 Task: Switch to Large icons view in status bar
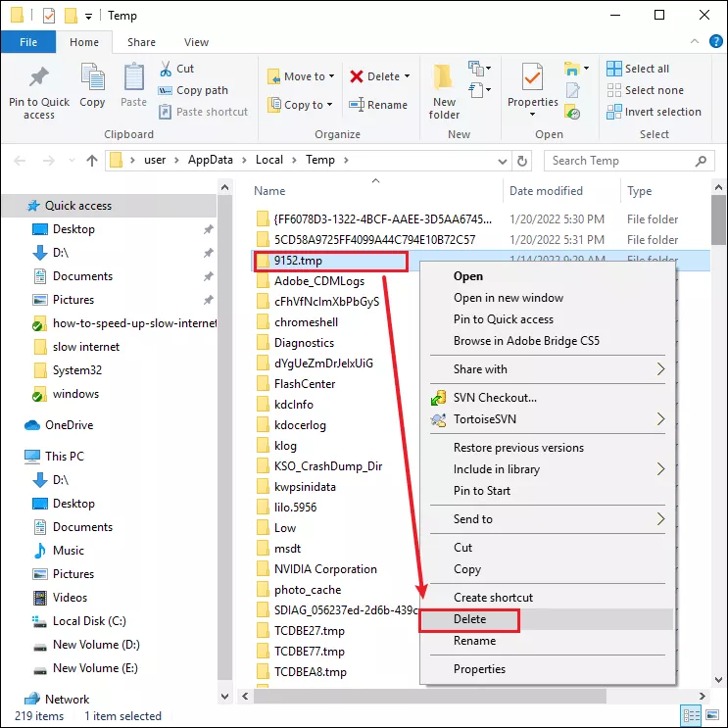pyautogui.click(x=712, y=715)
